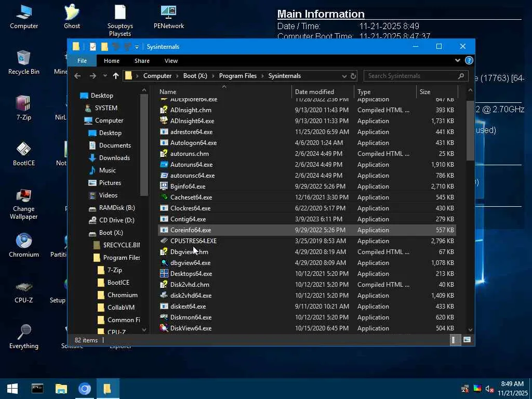Viewport: 532px width, 399px height.
Task: Refresh the Sysinternals folder view
Action: pos(353,76)
